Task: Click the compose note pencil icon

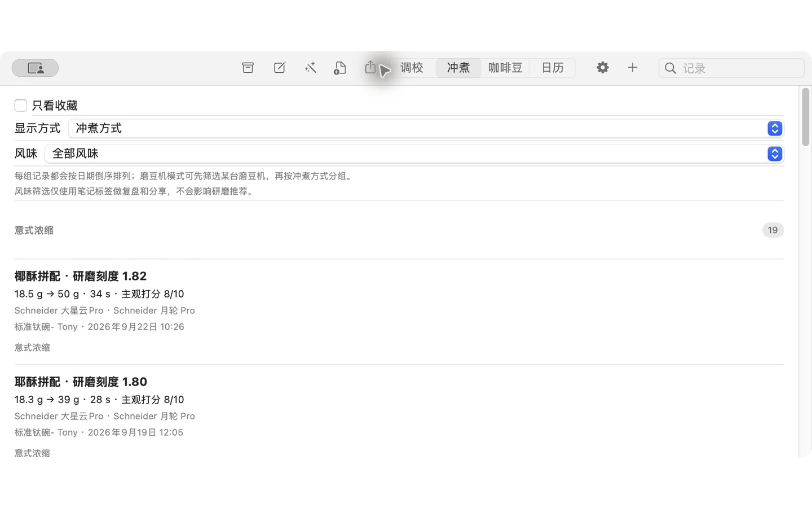Action: (x=280, y=68)
